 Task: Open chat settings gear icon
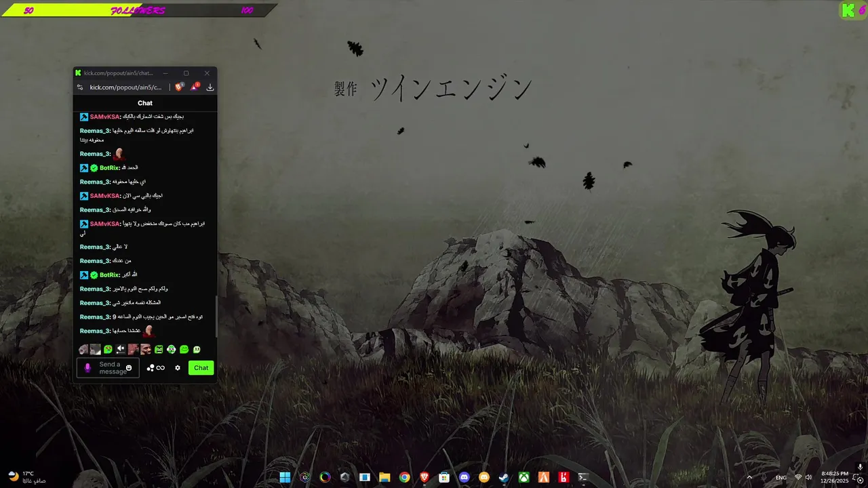[x=178, y=368]
